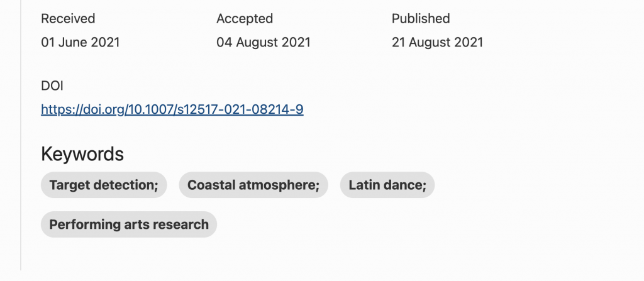Select the Coastal atmosphere keyword tag
644x281 pixels.
[253, 185]
